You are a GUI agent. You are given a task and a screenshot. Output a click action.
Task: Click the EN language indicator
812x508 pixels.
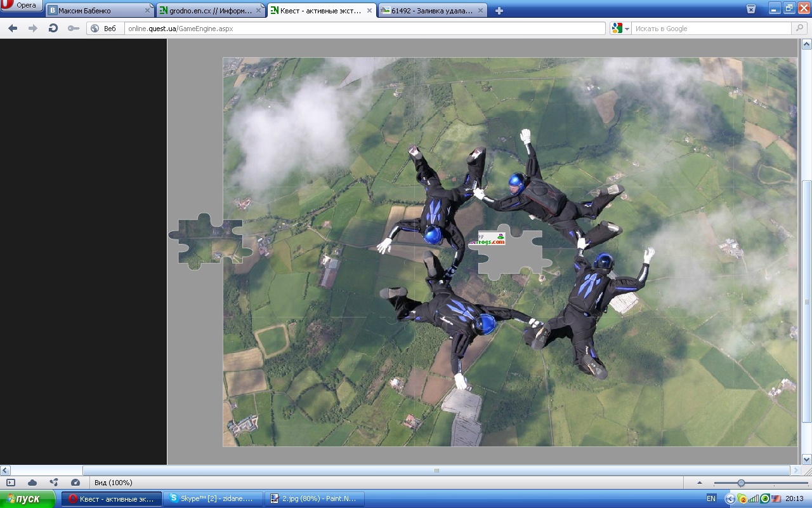pyautogui.click(x=711, y=498)
